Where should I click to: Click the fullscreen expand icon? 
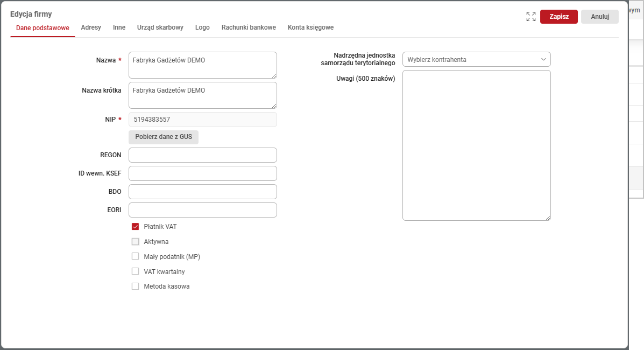(x=531, y=17)
